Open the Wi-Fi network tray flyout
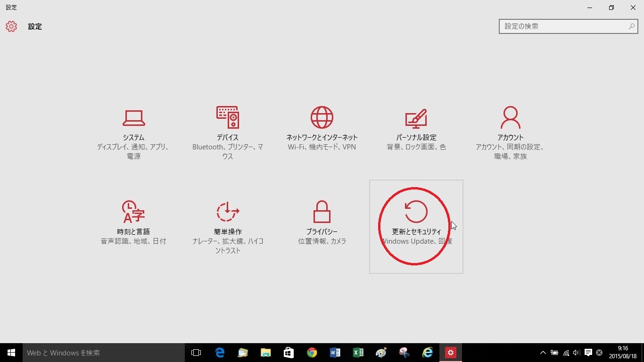644x362 pixels. point(566,353)
